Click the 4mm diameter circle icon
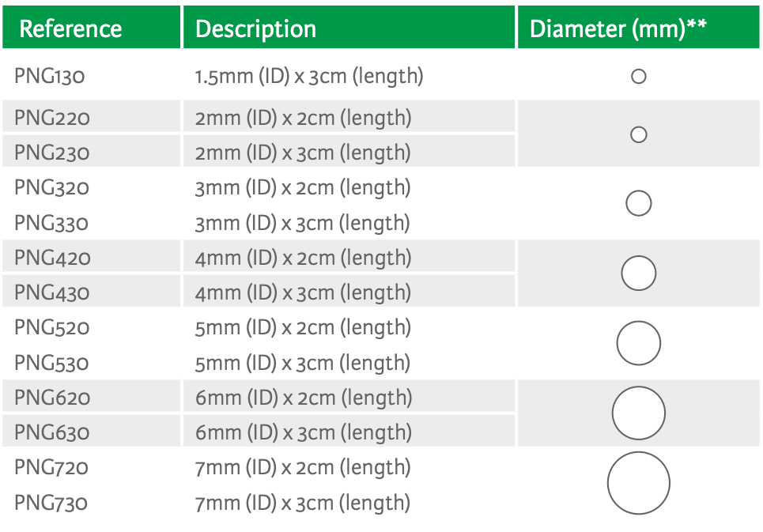 click(x=639, y=274)
